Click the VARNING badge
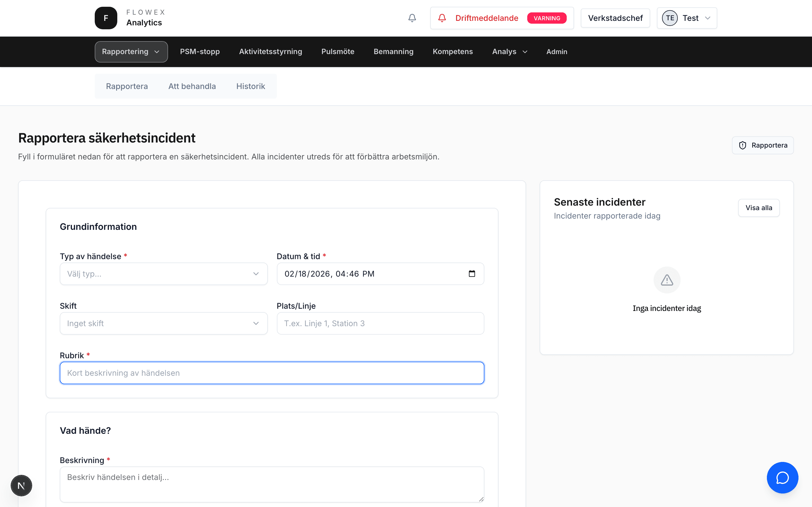Viewport: 812px width, 507px height. 547,18
